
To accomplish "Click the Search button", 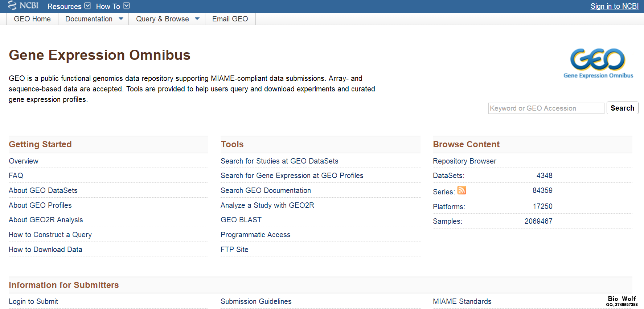I will click(x=622, y=108).
